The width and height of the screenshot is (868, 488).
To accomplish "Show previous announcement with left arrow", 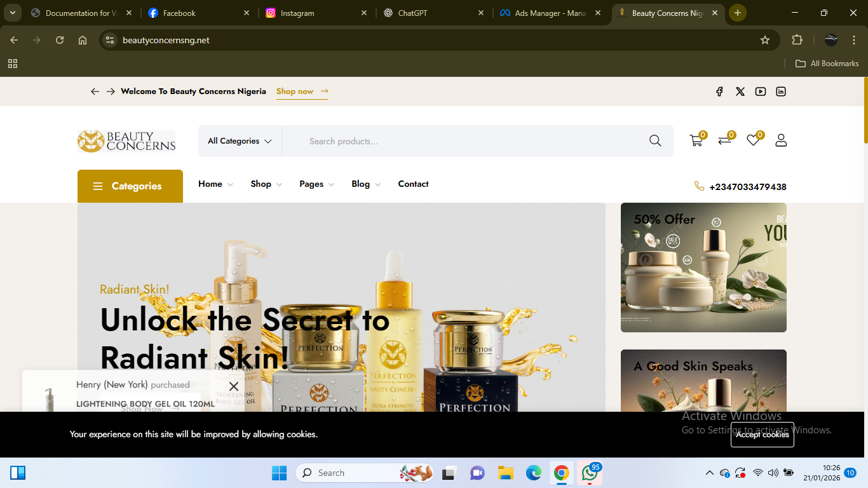I will (x=95, y=91).
